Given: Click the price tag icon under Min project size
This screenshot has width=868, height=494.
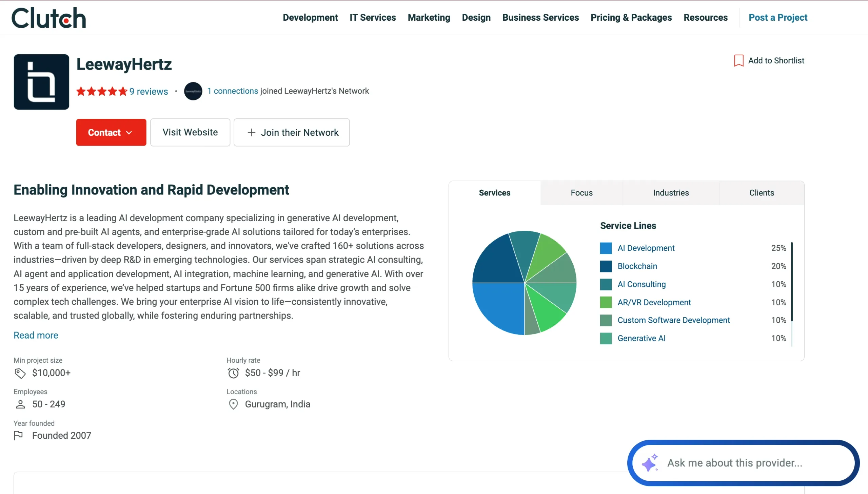Looking at the screenshot, I should [x=20, y=373].
